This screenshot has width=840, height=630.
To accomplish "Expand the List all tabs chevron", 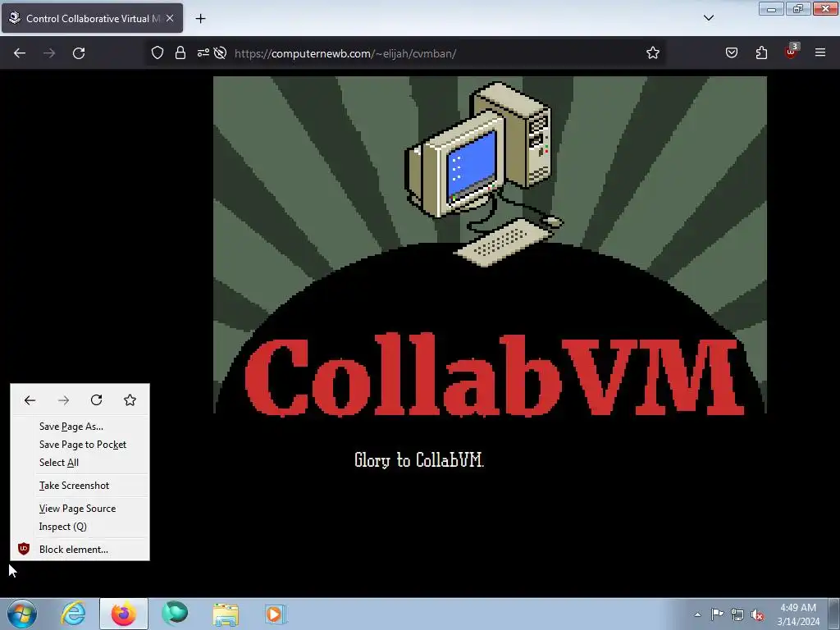I will pyautogui.click(x=708, y=18).
